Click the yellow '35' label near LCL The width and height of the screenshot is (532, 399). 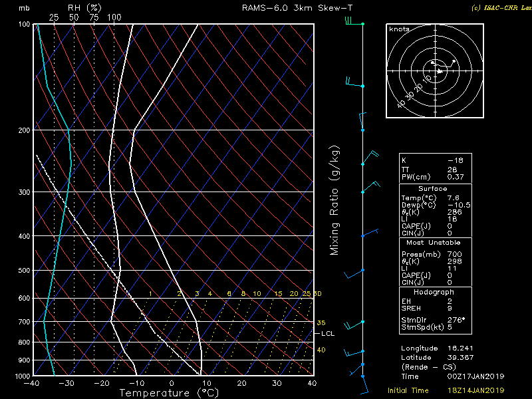coord(321,323)
